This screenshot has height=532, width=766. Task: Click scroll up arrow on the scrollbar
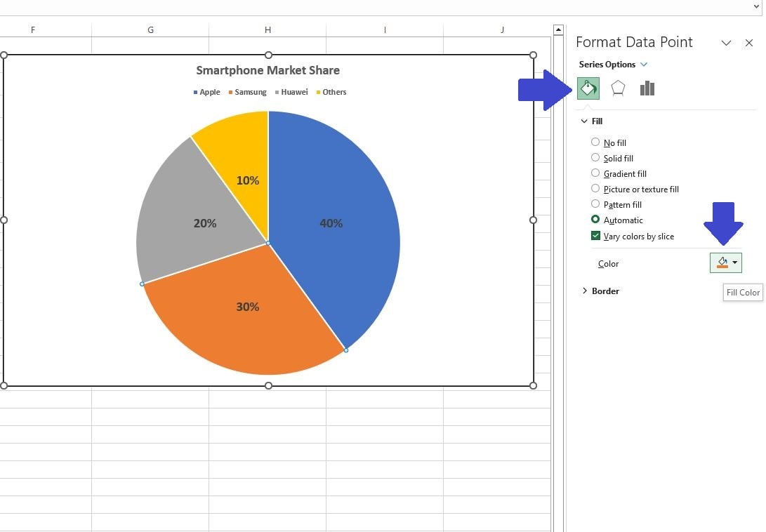pos(558,30)
